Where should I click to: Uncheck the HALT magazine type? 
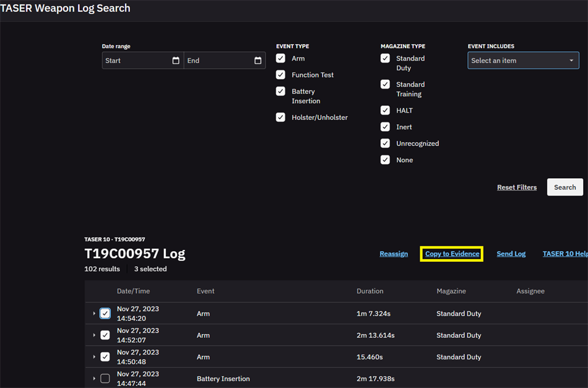(x=385, y=110)
